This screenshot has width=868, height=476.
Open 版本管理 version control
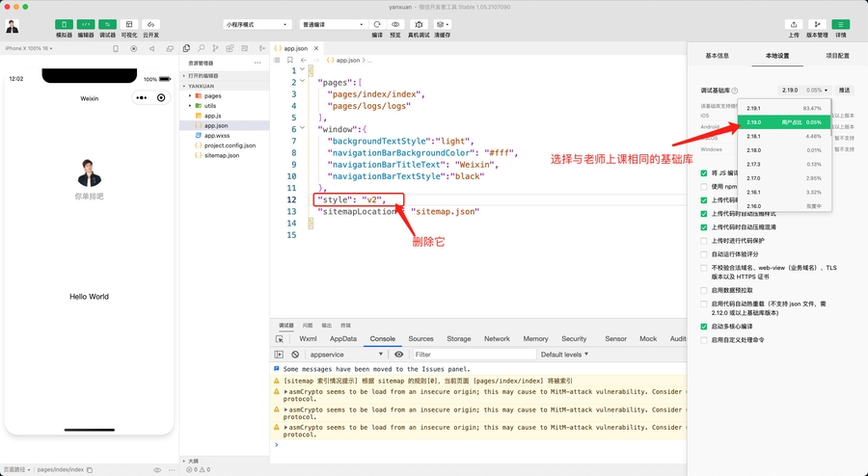(817, 24)
